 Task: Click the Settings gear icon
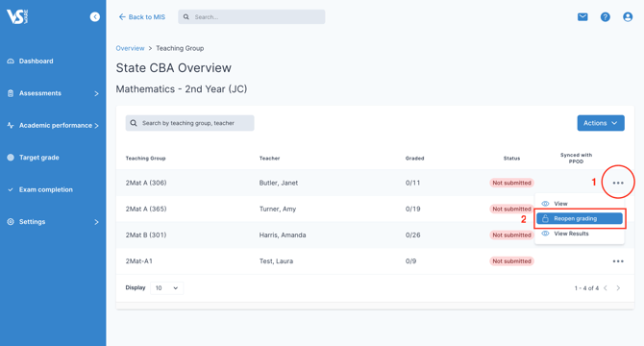pos(11,222)
